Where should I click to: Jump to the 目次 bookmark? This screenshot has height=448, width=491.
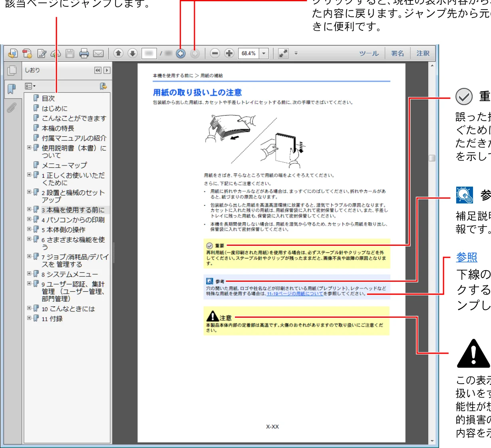click(48, 98)
